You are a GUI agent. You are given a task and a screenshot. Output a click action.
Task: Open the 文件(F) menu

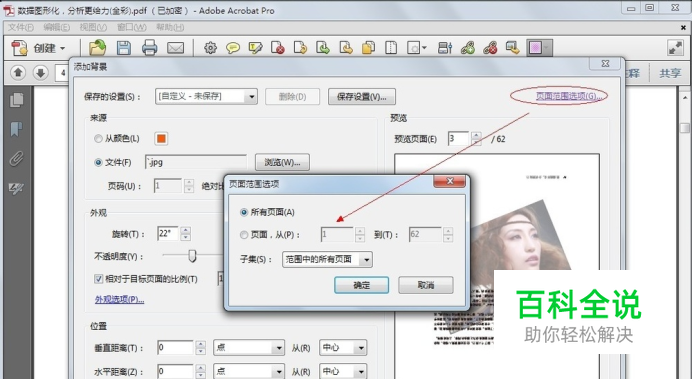(x=20, y=27)
